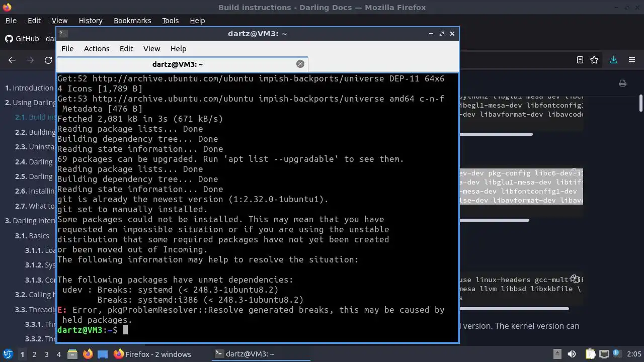Click the print icon on Darling Docs page
Viewport: 644px width, 362px height.
pos(623,83)
